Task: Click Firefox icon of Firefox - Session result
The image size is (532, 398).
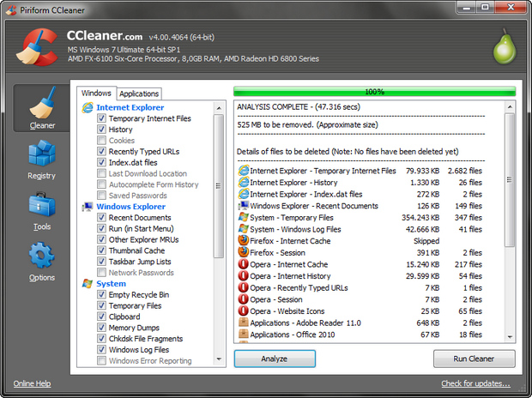Action: click(244, 252)
